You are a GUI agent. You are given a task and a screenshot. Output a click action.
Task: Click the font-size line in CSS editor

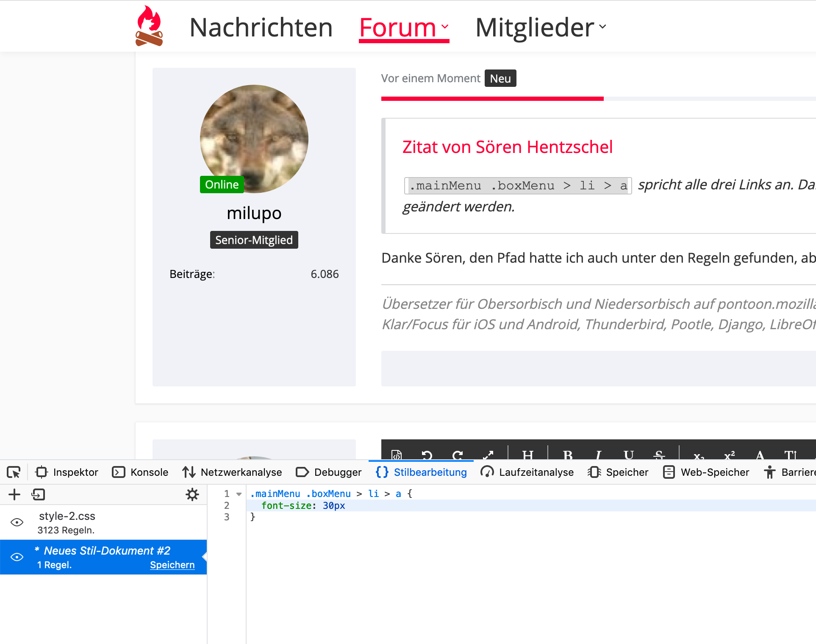tap(303, 505)
